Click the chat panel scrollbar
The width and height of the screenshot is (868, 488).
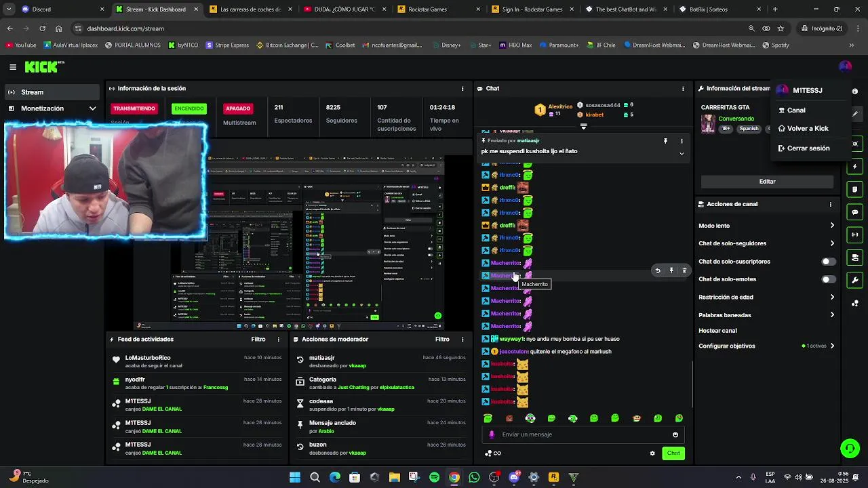click(692, 385)
